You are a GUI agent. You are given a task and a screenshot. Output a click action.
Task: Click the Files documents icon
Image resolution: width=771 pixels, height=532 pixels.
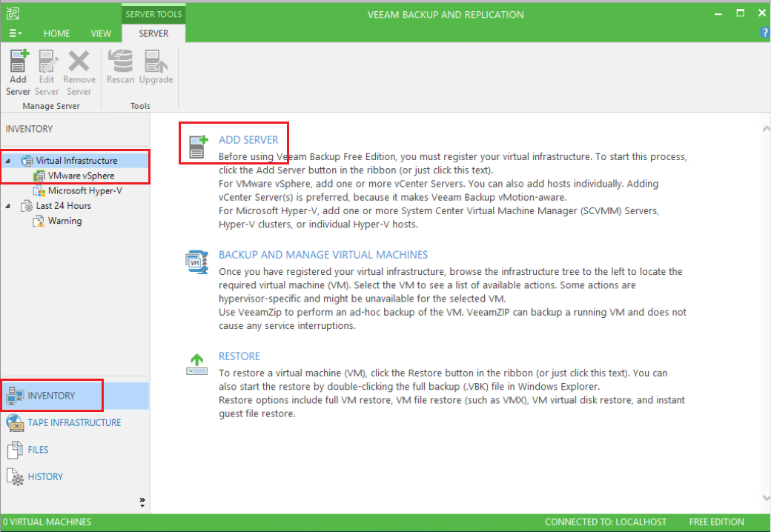pos(15,450)
